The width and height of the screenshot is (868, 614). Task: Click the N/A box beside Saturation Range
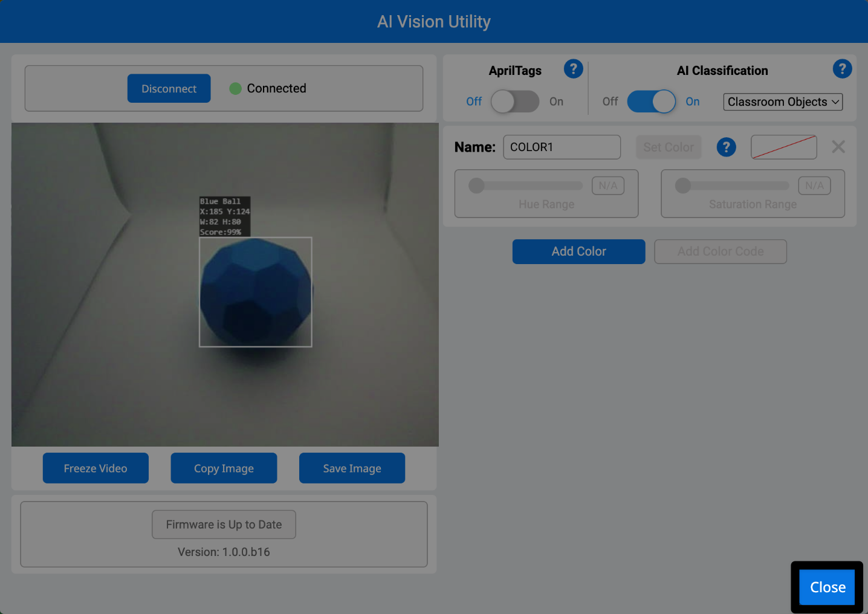814,186
